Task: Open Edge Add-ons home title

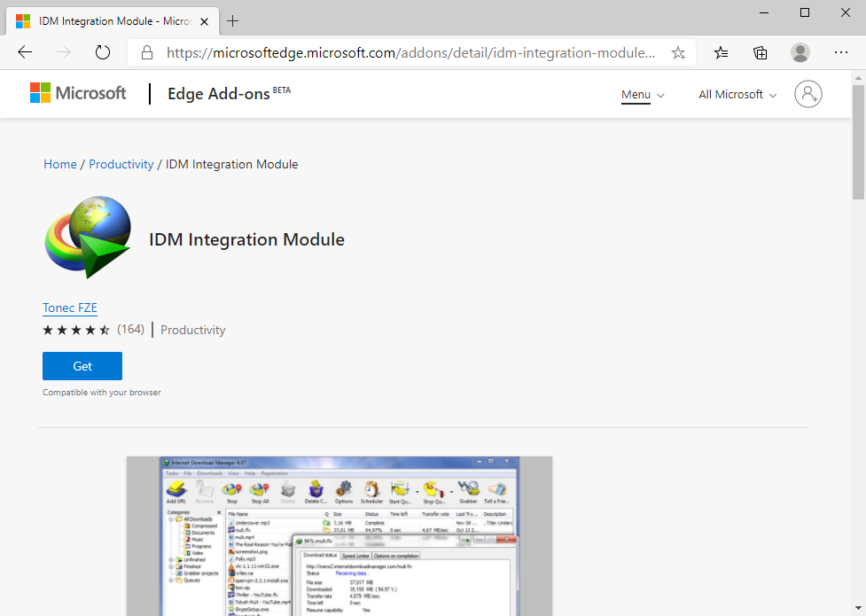Action: click(x=229, y=93)
